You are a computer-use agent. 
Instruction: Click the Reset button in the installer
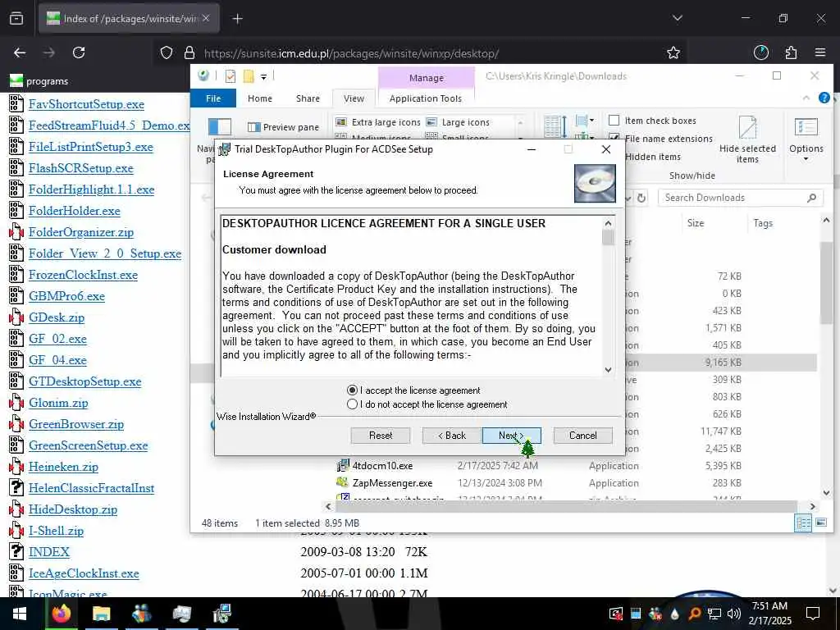point(381,436)
